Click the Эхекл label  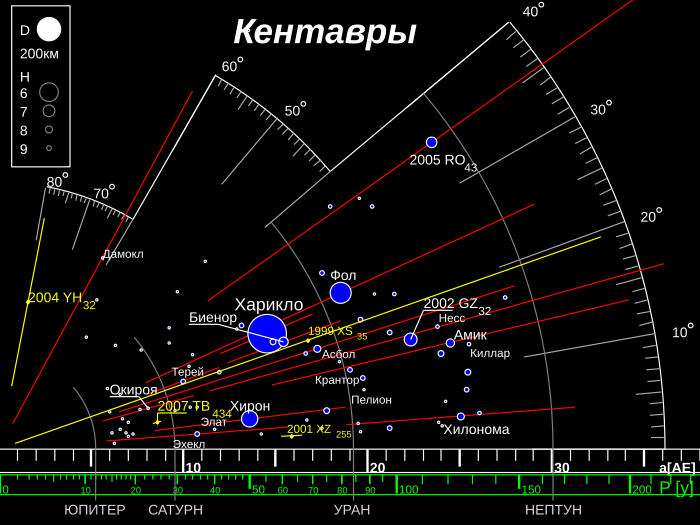tap(189, 444)
